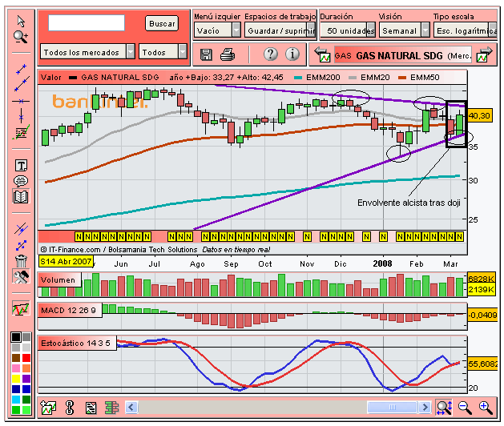The height and width of the screenshot is (426, 504).
Task: Click the -0,0409 MACD value label
Action: 483,315
